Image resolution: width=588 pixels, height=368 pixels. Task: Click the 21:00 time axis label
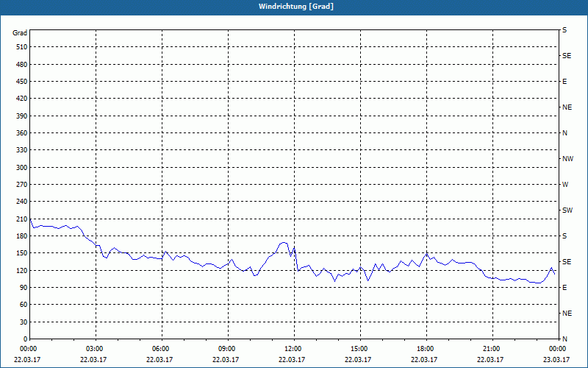[492, 349]
